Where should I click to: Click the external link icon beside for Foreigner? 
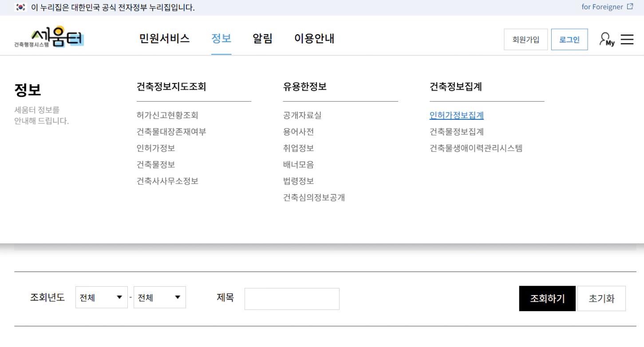coord(630,7)
